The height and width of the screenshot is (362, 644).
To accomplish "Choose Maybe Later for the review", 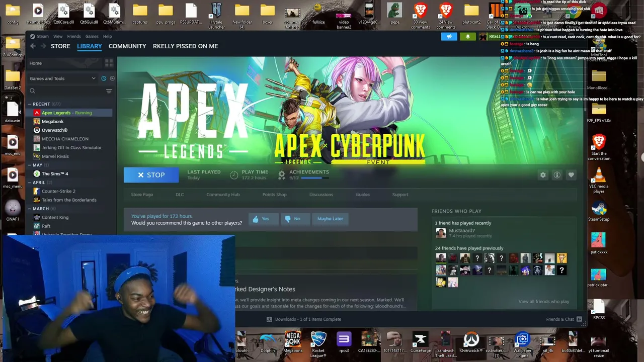I will 330,219.
